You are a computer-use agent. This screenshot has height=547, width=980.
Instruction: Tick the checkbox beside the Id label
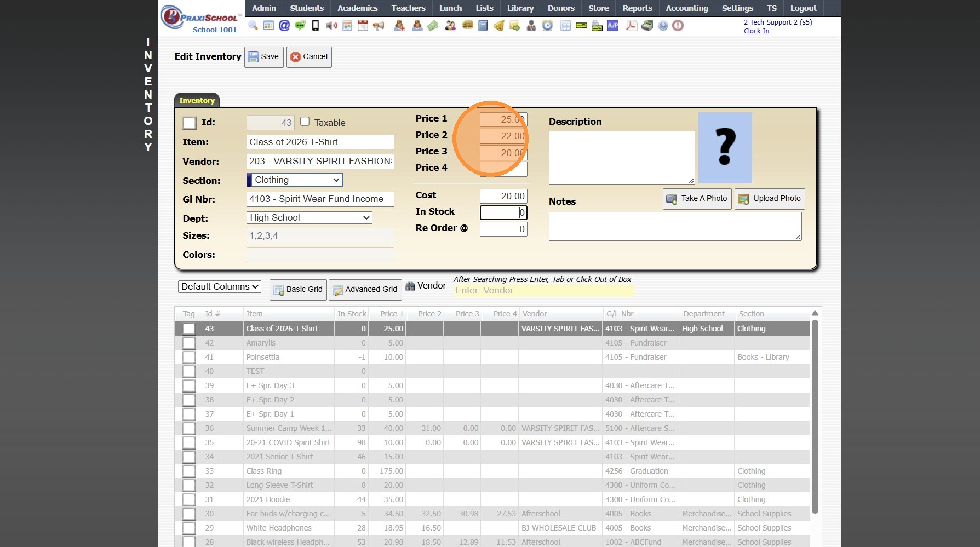tap(190, 123)
